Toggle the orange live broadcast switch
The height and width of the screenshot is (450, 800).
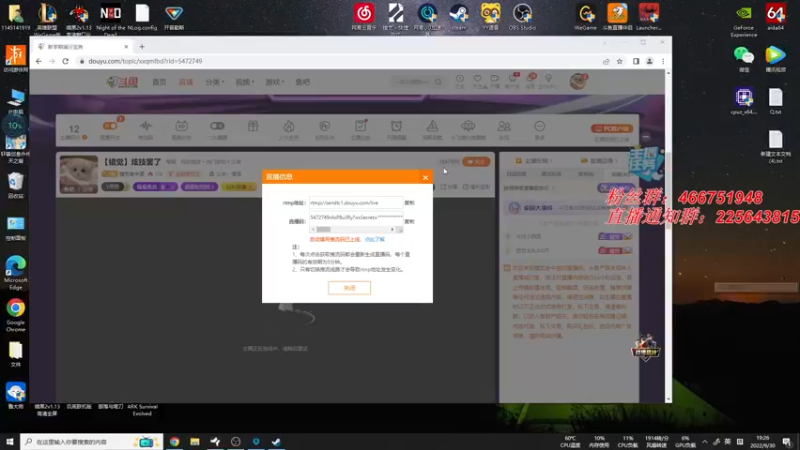click(110, 126)
